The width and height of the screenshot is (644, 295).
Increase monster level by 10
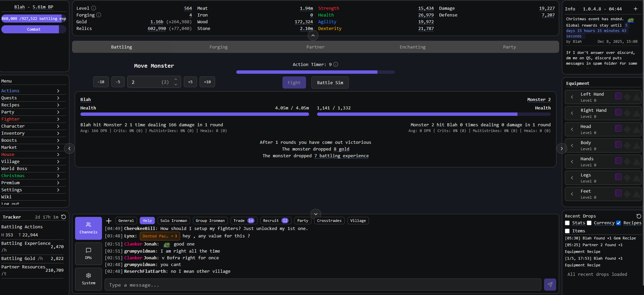pyautogui.click(x=207, y=82)
